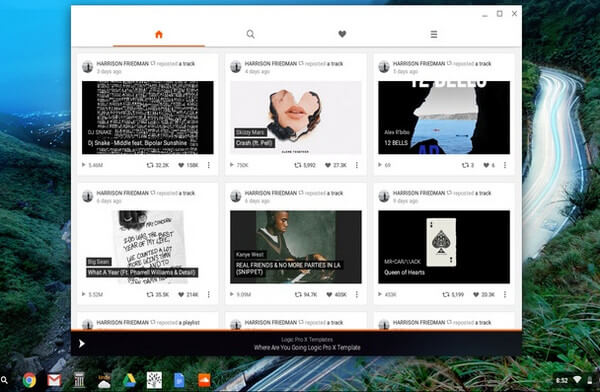Open the Likes heart tab

click(342, 34)
